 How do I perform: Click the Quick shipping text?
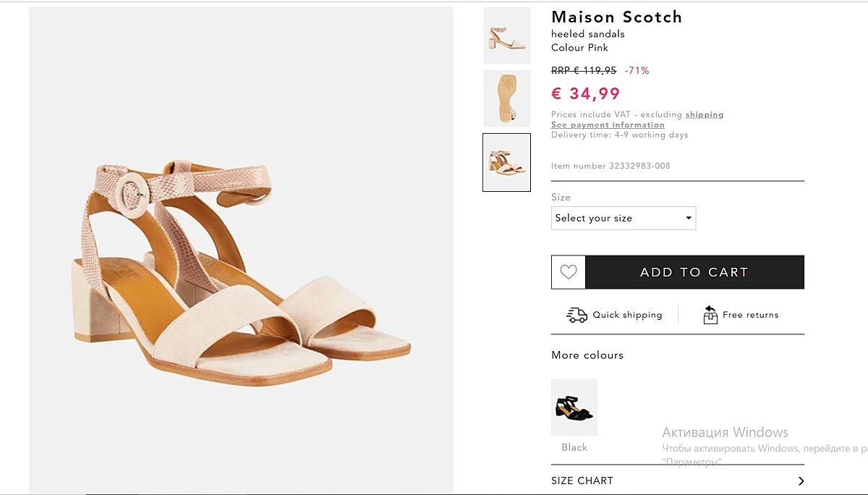[627, 315]
